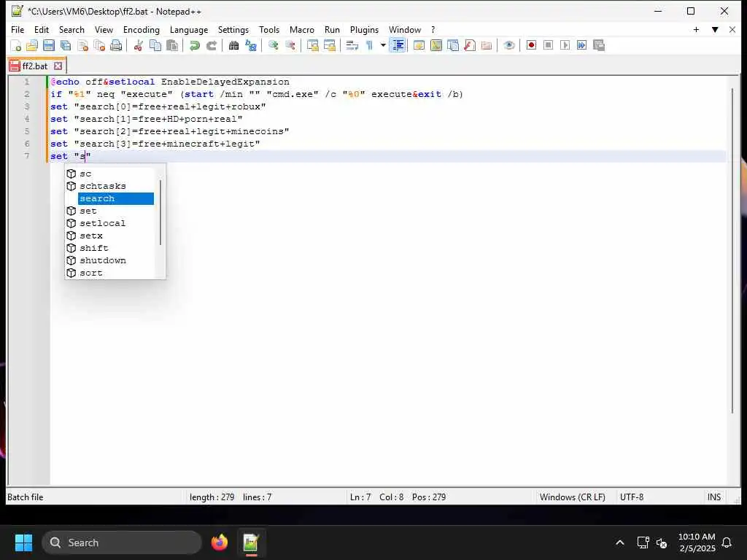Open the Window menu
747x560 pixels.
pyautogui.click(x=405, y=29)
